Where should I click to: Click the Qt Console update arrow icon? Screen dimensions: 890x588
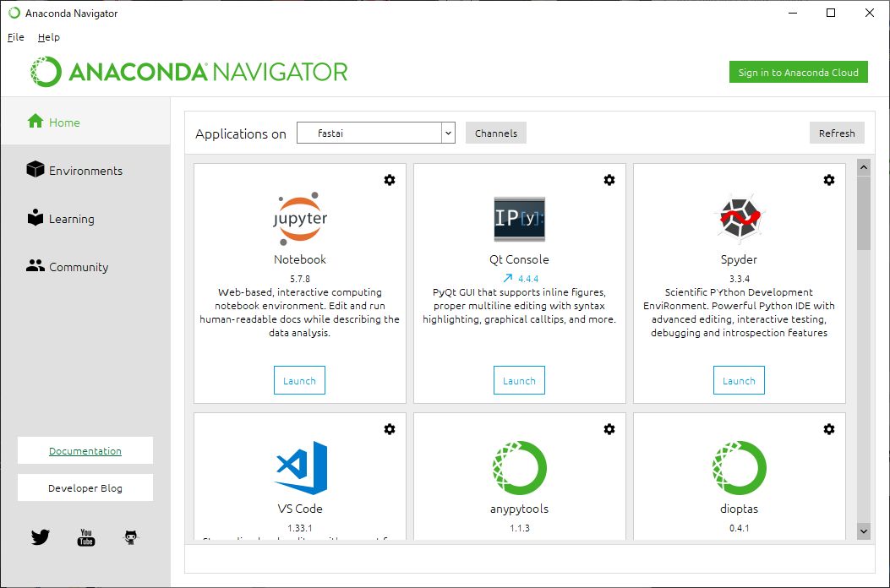pos(508,278)
